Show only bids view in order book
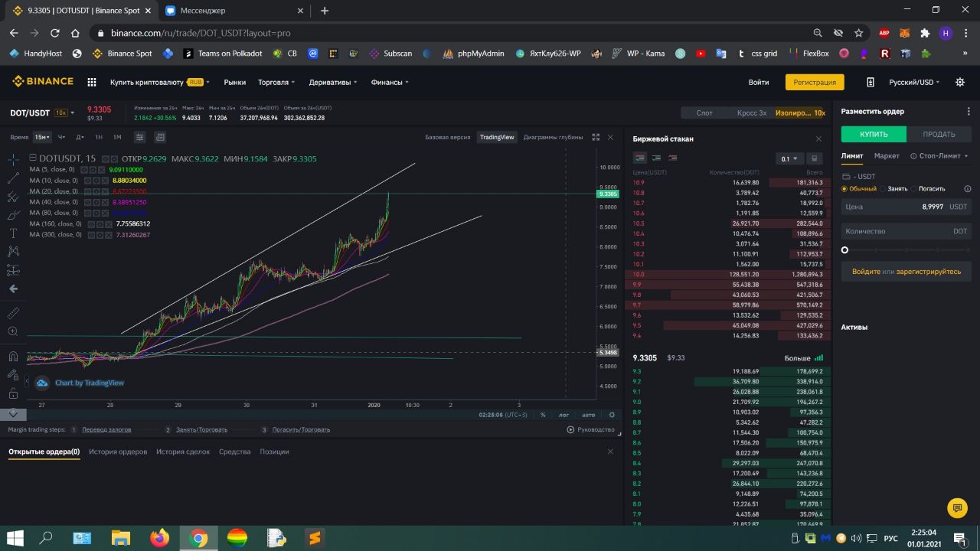Image resolution: width=980 pixels, height=551 pixels. click(x=656, y=158)
